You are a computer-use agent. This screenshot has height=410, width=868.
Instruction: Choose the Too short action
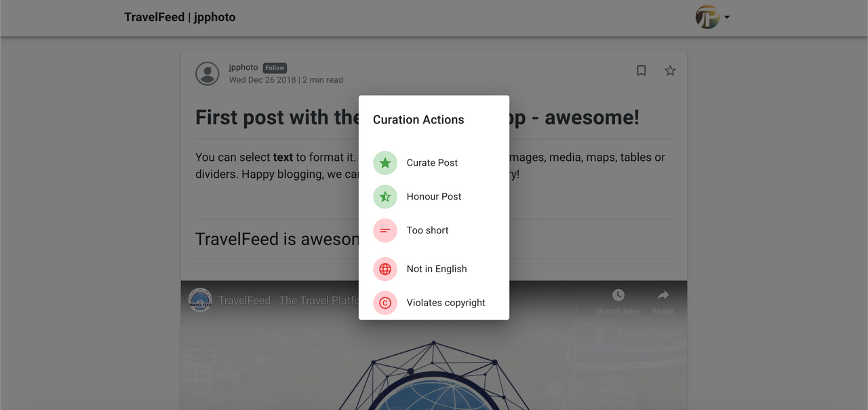pos(434,231)
